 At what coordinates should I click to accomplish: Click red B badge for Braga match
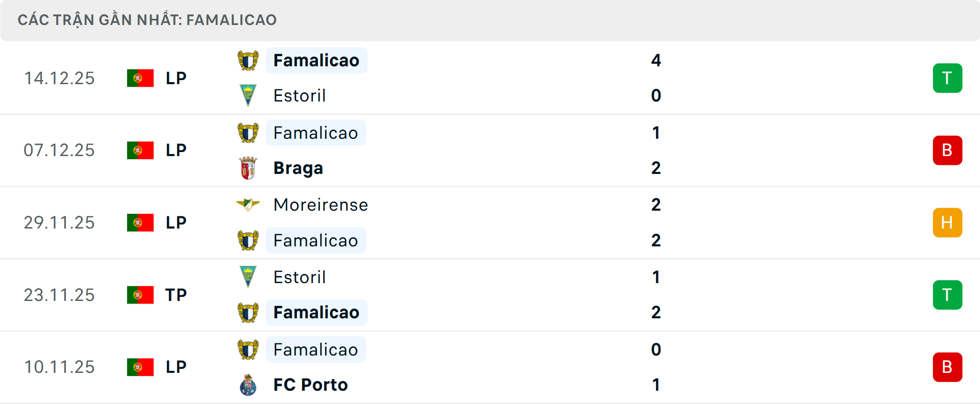pos(947,150)
